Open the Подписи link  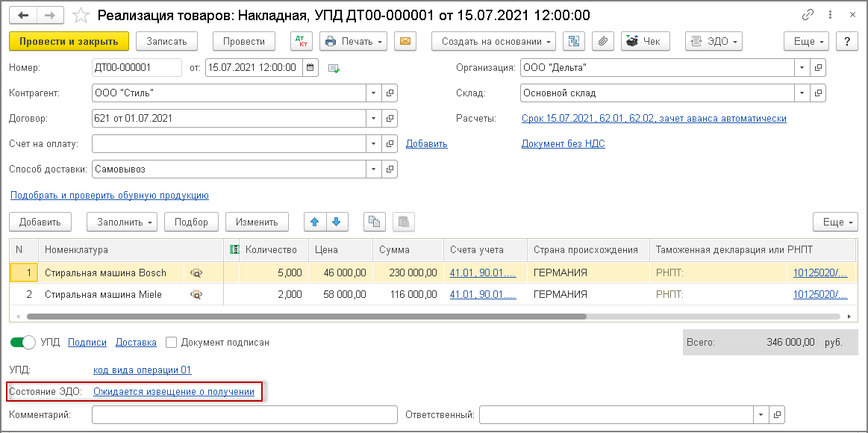pos(87,342)
